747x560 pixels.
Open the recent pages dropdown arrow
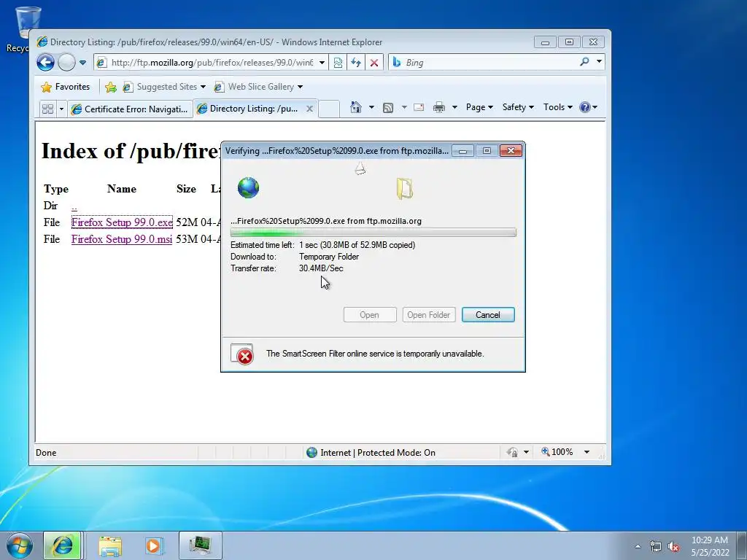click(83, 63)
